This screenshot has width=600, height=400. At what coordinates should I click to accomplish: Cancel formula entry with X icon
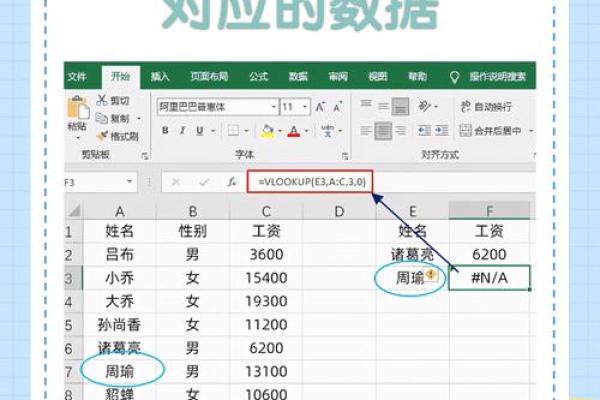[176, 182]
